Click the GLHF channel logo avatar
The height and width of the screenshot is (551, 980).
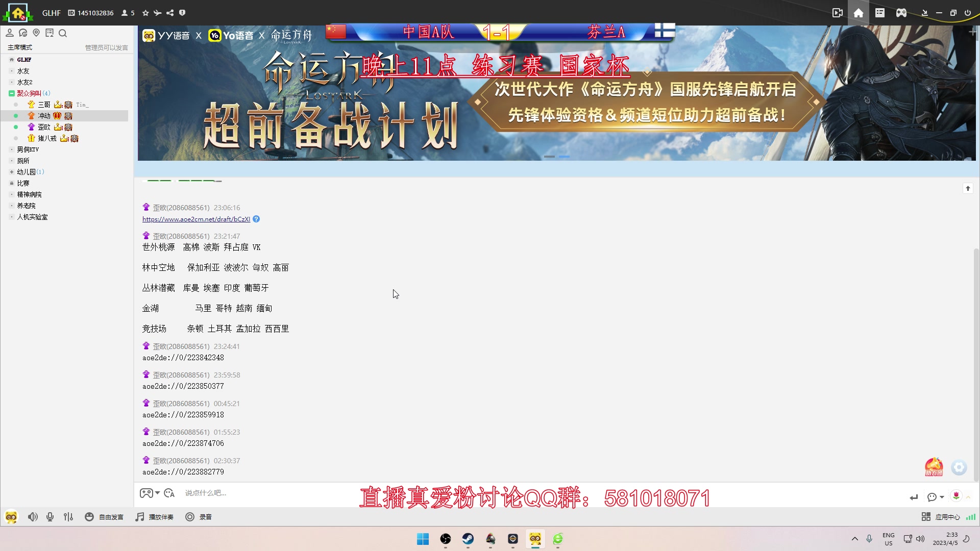point(18,13)
